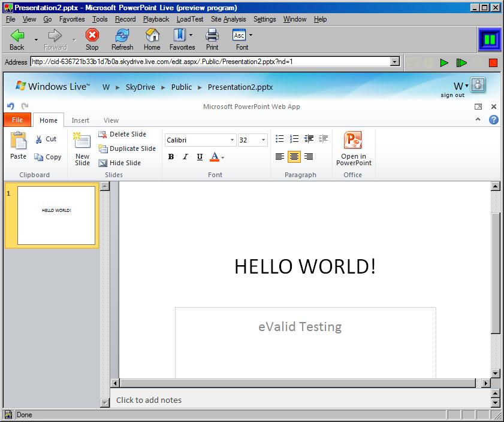Click the slide area vertical scrollbar thumb
504x422 pixels.
[496, 274]
